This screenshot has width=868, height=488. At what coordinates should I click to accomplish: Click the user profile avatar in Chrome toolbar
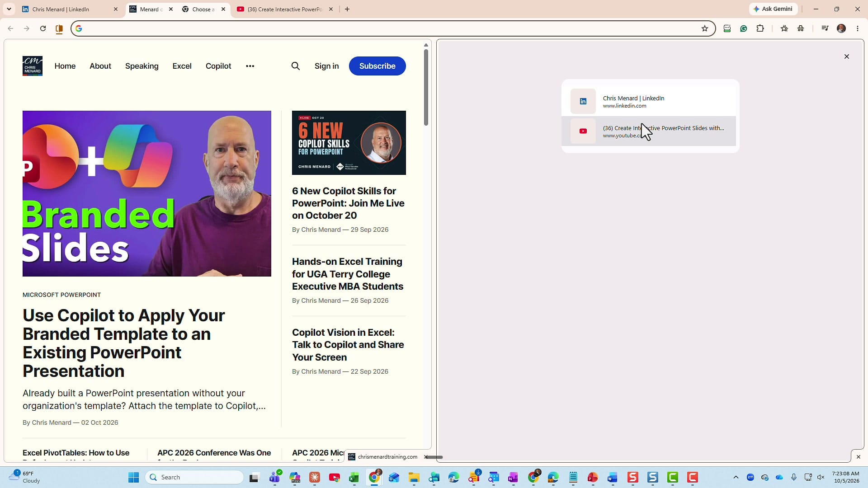pyautogui.click(x=841, y=28)
